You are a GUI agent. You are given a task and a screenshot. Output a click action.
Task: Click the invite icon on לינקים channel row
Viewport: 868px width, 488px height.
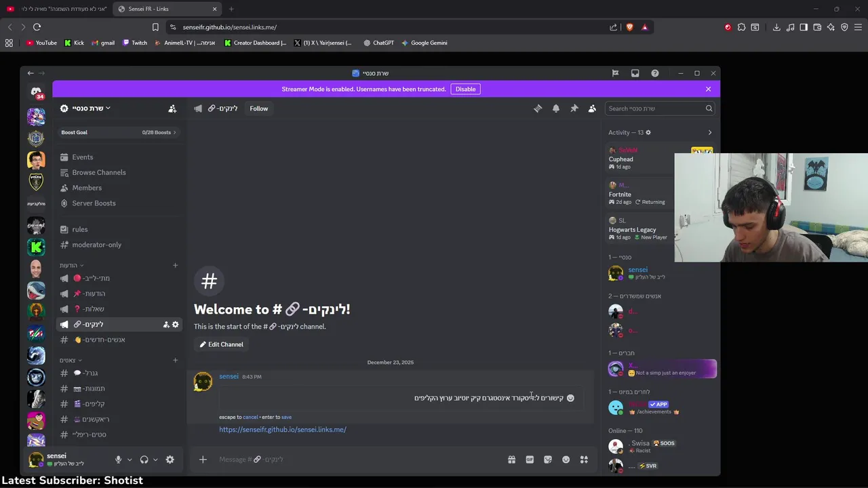click(166, 325)
